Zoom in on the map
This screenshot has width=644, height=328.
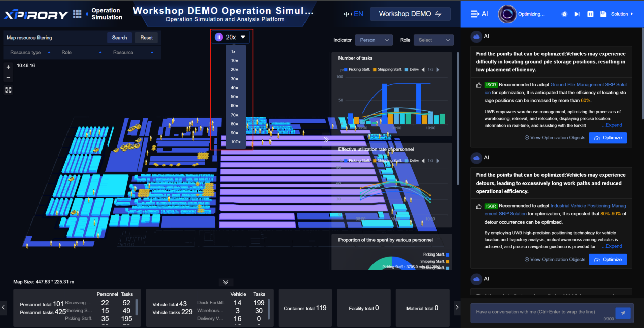pyautogui.click(x=8, y=67)
